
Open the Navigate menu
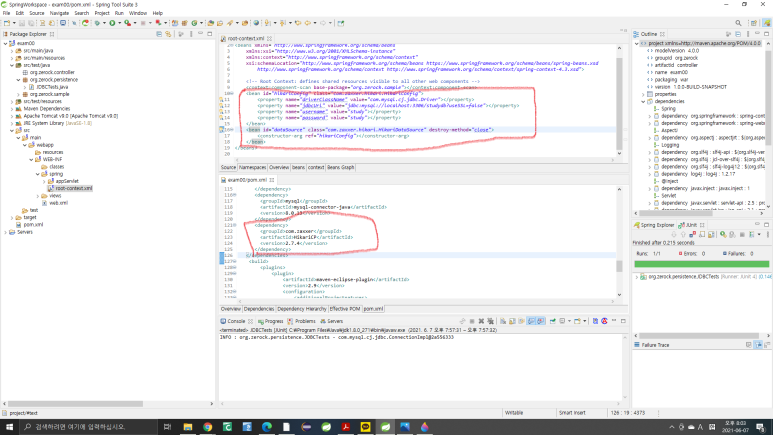pyautogui.click(x=59, y=13)
